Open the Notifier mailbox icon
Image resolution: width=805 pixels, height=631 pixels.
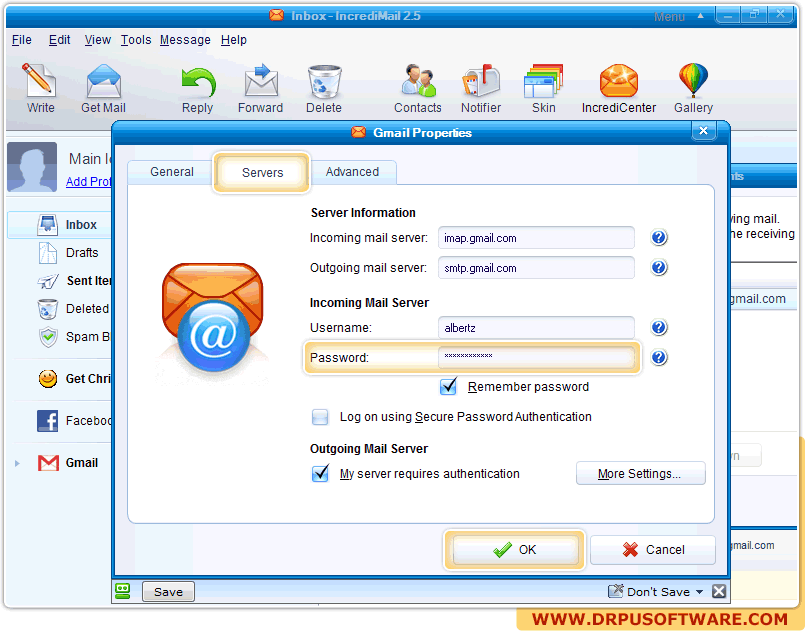(481, 81)
